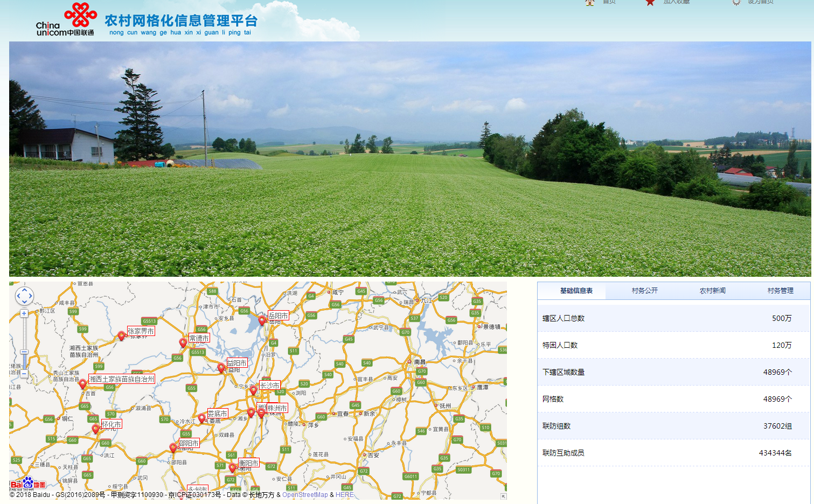The width and height of the screenshot is (814, 504).
Task: Select the 娄底市 location pin
Action: coord(202,418)
